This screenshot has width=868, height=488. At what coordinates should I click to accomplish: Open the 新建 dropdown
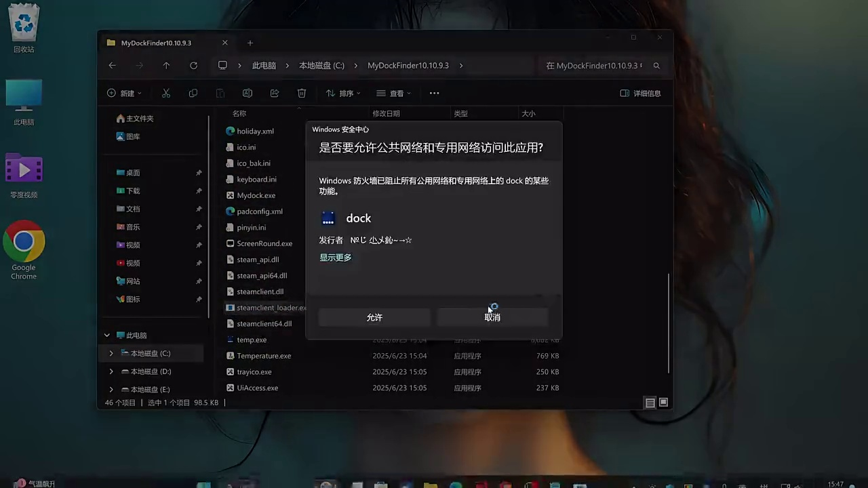click(124, 93)
